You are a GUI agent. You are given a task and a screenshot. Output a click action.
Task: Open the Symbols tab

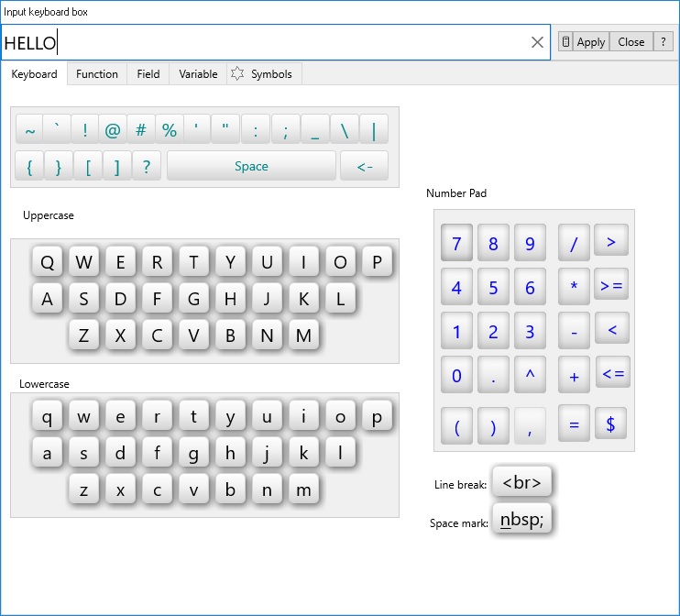pyautogui.click(x=264, y=73)
